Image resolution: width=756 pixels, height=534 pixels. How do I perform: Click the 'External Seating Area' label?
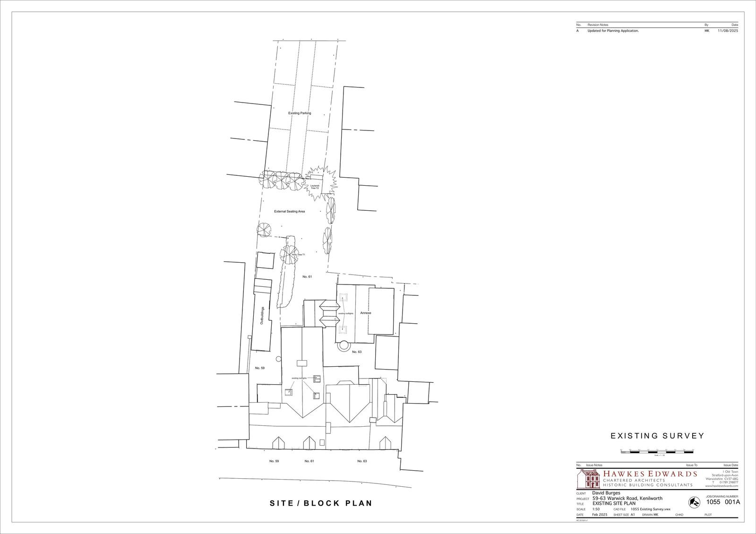coord(289,211)
